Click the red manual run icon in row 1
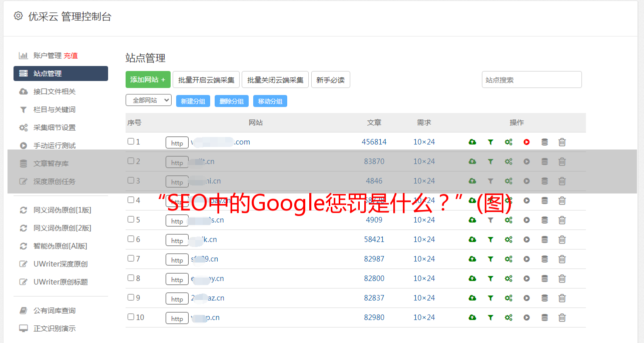This screenshot has width=644, height=343. click(526, 142)
